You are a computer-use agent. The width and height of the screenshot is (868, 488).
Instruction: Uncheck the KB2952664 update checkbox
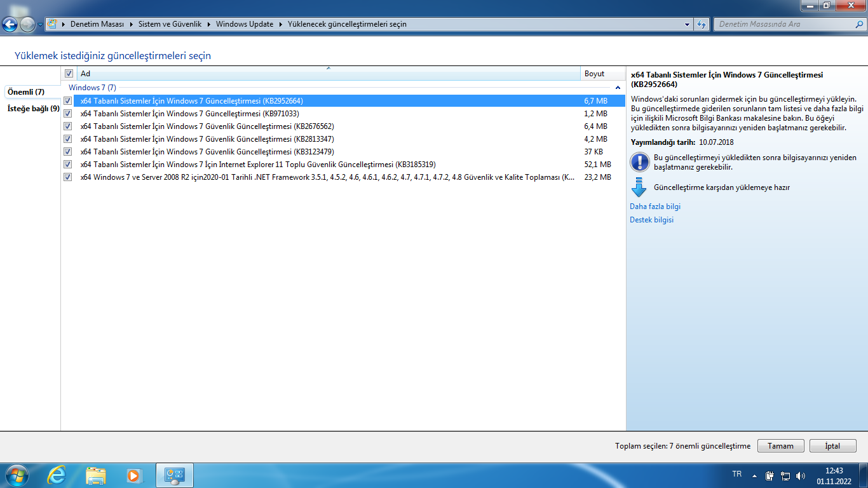[68, 100]
